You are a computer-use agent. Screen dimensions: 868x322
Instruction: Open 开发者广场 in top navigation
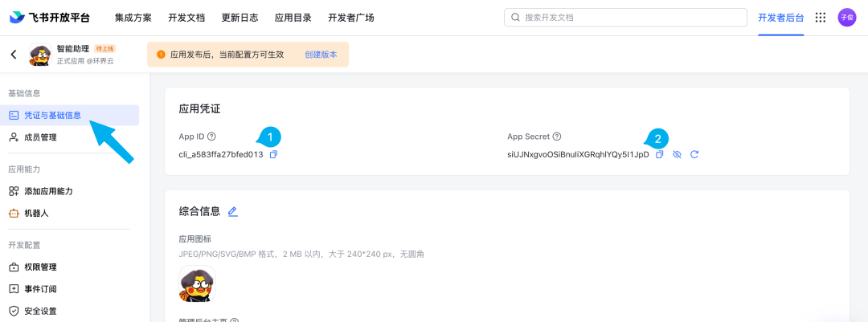pyautogui.click(x=351, y=18)
